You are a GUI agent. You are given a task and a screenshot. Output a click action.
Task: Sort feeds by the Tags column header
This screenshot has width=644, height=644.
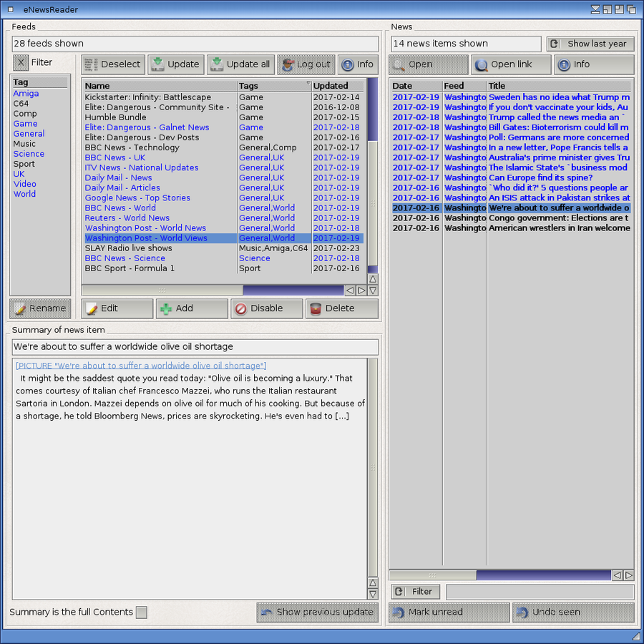click(x=273, y=86)
